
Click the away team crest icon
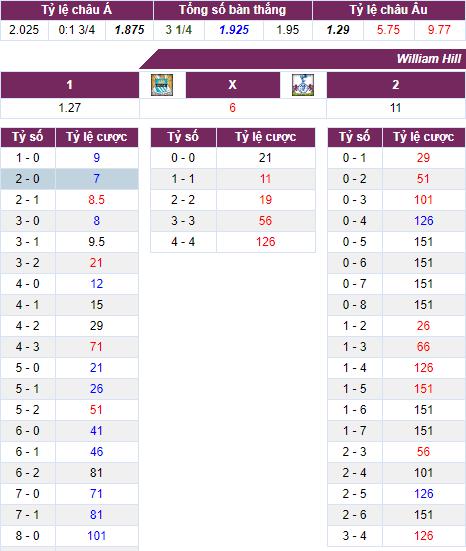point(303,85)
